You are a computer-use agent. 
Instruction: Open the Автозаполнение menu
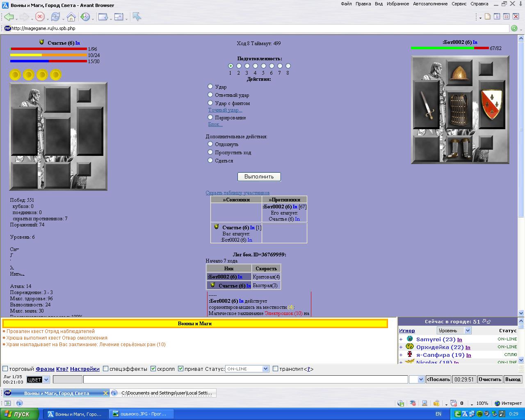430,4
